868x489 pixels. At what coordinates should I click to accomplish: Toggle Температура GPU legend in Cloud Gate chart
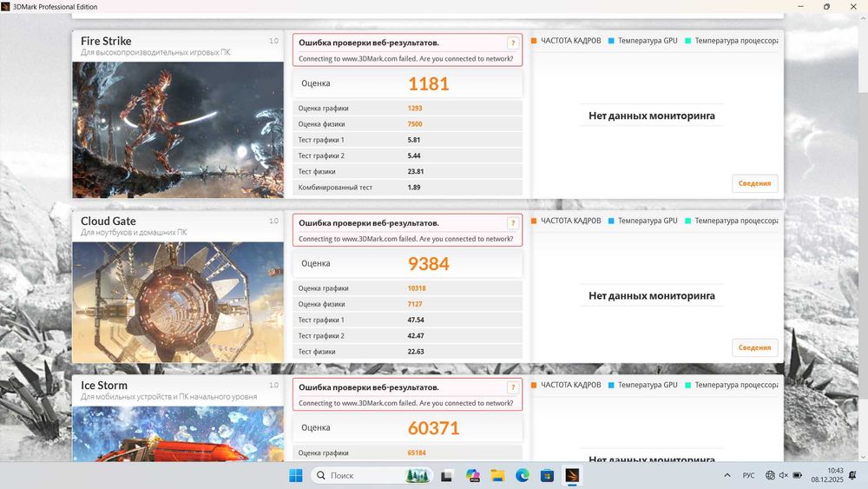(642, 221)
